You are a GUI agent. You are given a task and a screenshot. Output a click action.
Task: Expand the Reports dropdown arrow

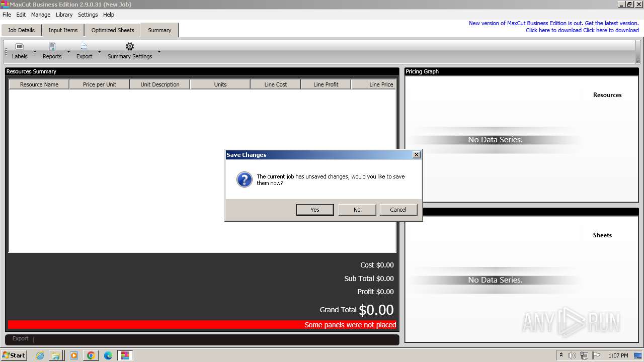[68, 51]
